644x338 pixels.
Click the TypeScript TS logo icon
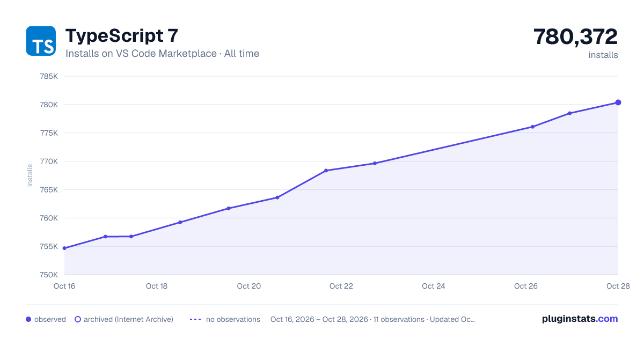point(41,41)
